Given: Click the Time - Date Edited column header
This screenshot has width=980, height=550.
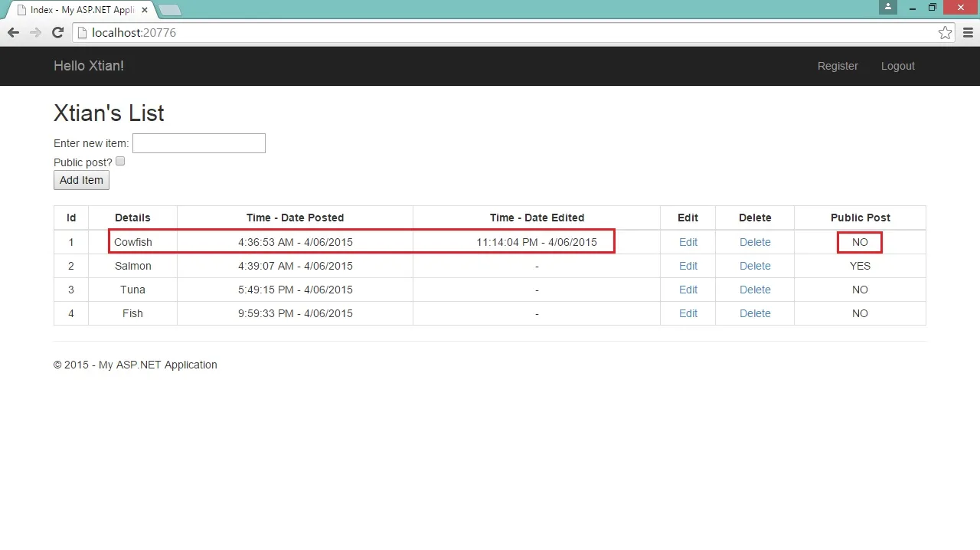Looking at the screenshot, I should pos(537,218).
